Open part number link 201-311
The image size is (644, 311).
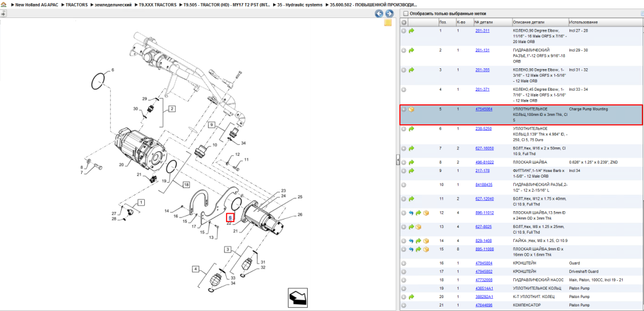(482, 30)
